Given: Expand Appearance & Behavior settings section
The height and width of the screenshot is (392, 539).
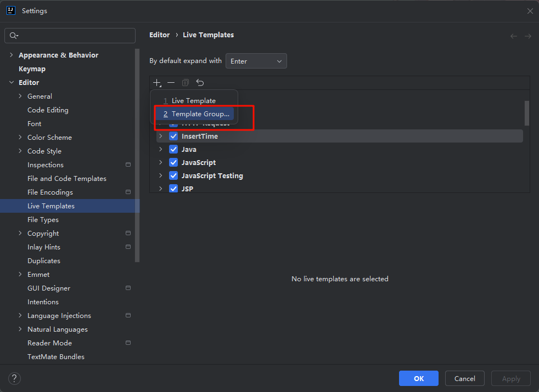Looking at the screenshot, I should (x=12, y=55).
